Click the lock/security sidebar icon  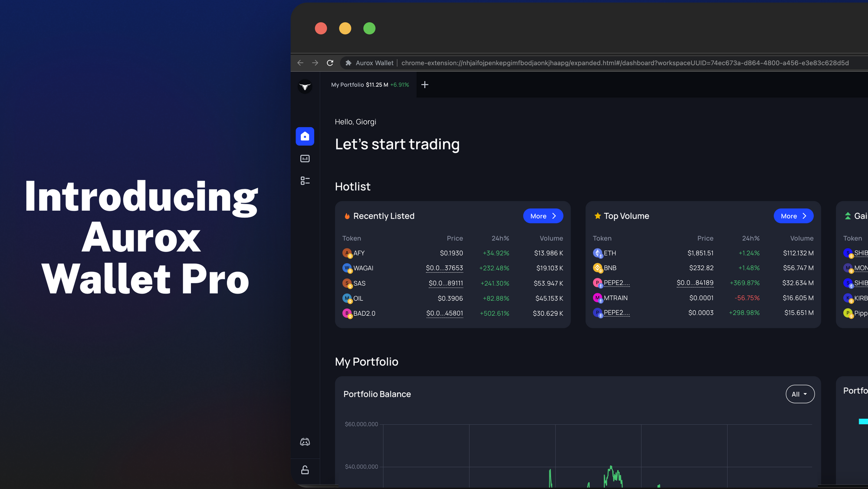[305, 470]
